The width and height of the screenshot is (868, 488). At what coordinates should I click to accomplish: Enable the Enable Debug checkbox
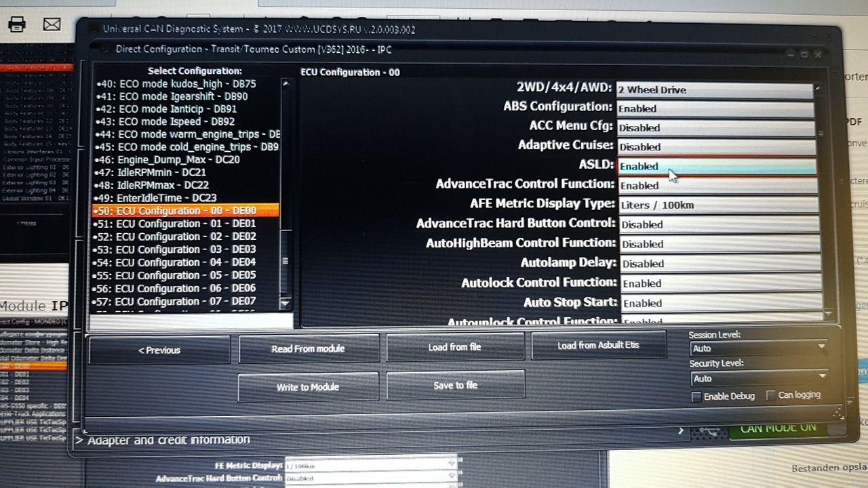(696, 396)
